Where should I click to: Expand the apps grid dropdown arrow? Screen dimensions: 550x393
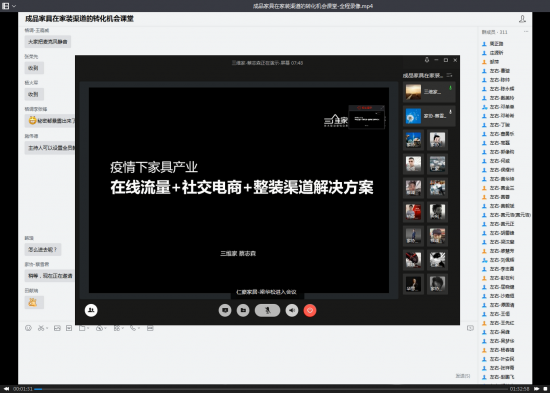(123, 328)
